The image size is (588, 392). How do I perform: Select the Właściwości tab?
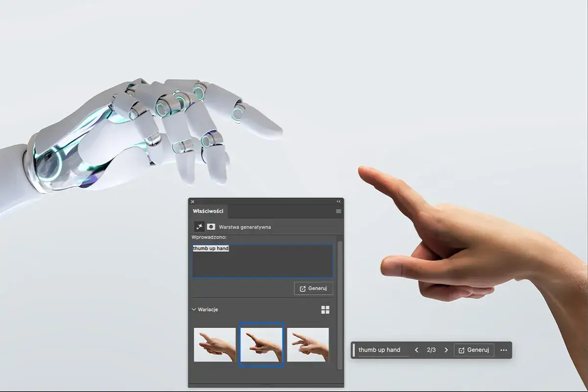pyautogui.click(x=208, y=211)
